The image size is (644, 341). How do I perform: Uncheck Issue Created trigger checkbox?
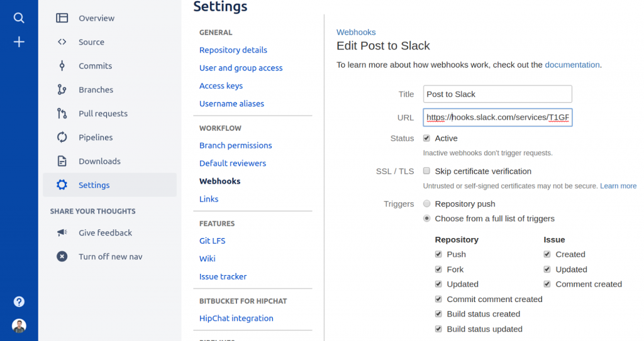pos(547,254)
